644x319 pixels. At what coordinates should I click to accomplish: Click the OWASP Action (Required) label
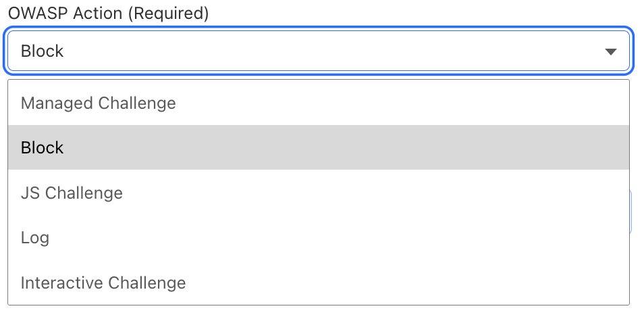click(108, 13)
